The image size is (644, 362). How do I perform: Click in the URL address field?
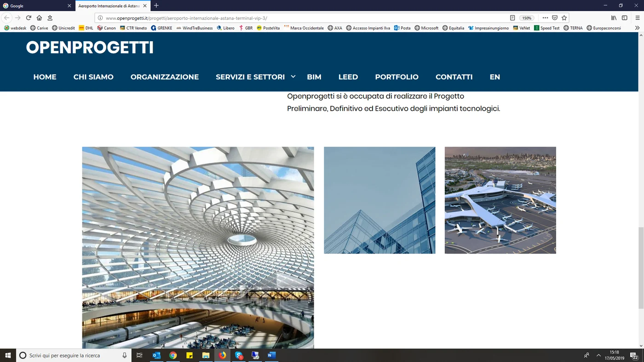click(304, 18)
